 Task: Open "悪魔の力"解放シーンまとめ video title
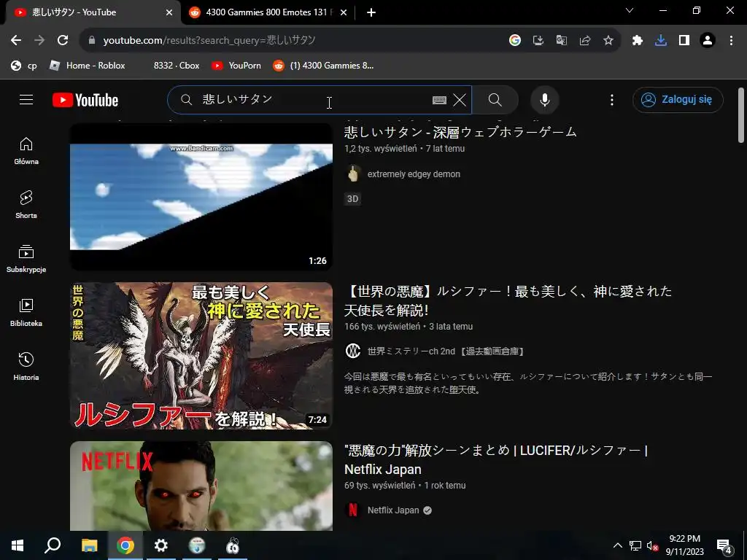(495, 459)
